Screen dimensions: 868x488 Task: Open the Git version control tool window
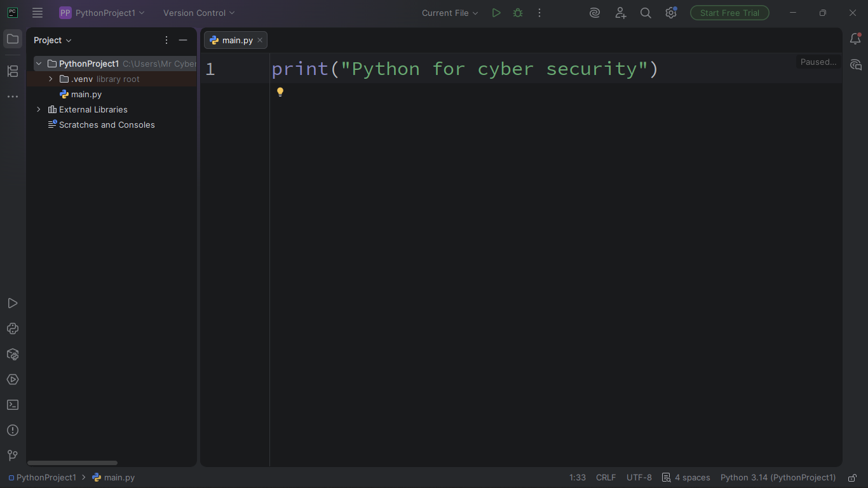(13, 456)
